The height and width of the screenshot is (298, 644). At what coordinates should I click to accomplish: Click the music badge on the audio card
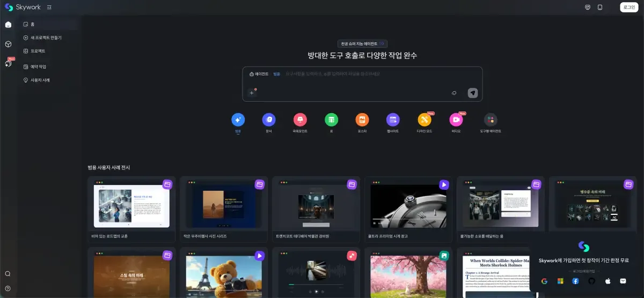352,256
